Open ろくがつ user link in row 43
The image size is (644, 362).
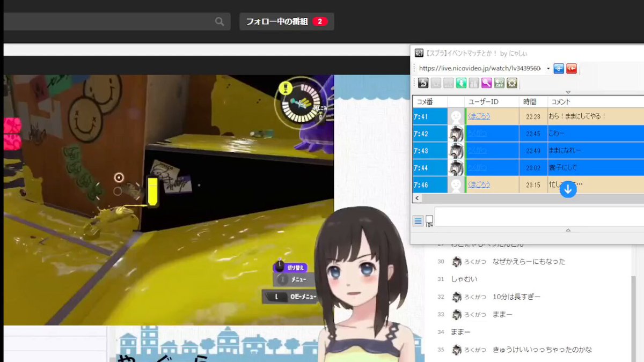(478, 150)
